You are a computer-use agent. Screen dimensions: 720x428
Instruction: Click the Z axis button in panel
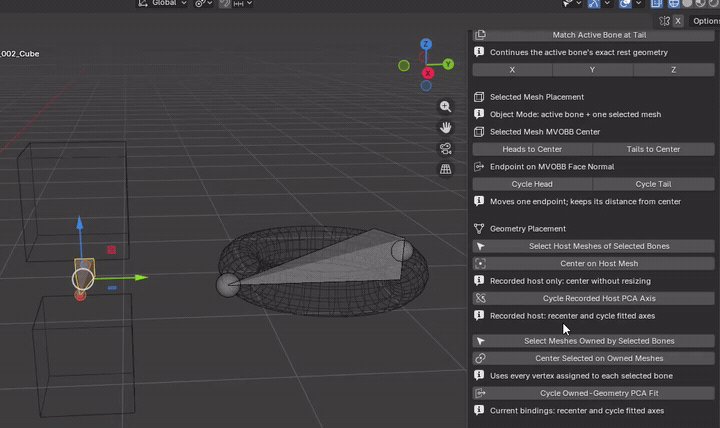point(674,70)
